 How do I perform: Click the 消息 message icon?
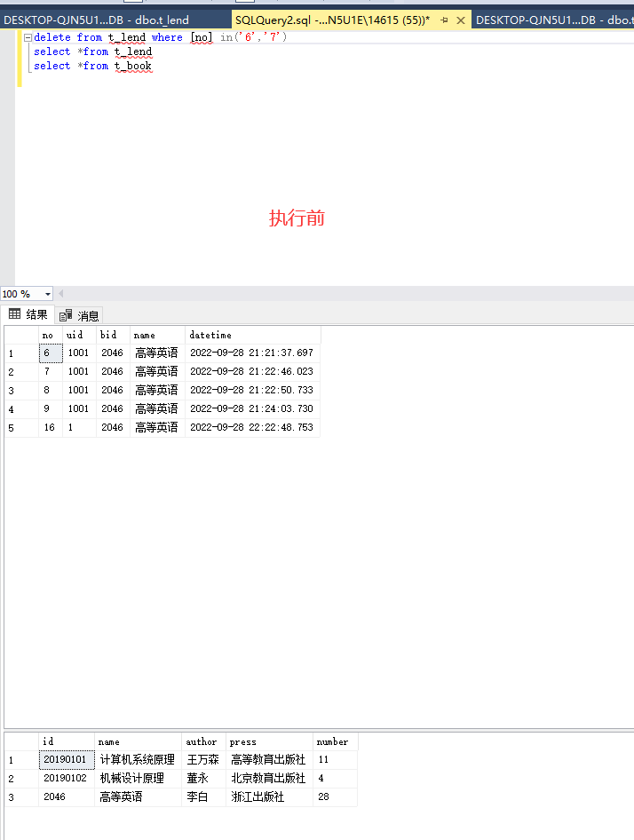click(x=66, y=315)
